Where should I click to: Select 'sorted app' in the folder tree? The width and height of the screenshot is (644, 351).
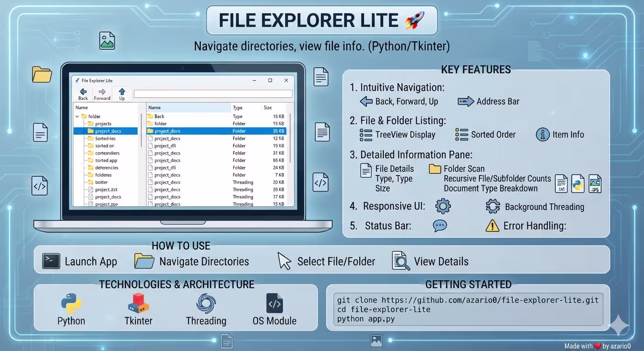(106, 160)
